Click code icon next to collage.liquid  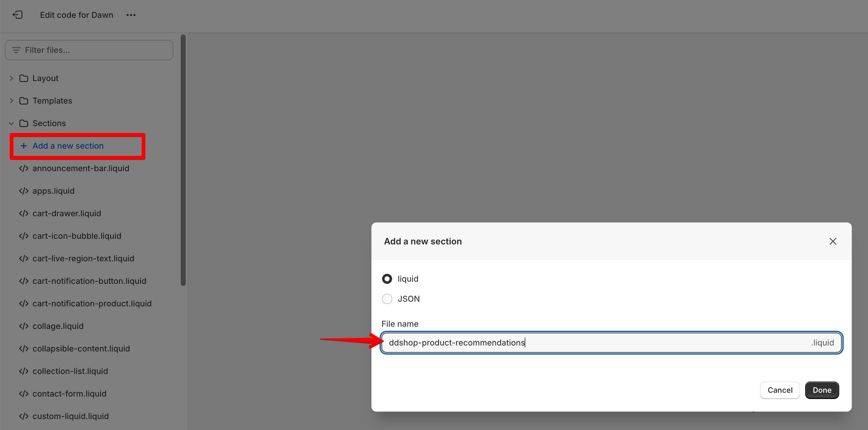pyautogui.click(x=23, y=326)
